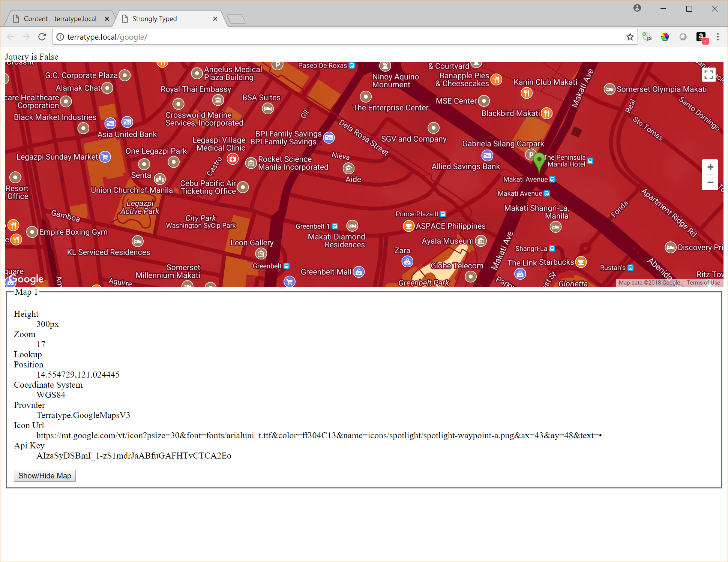
Task: Click Blackbird Makati restaurant icon
Action: point(547,113)
